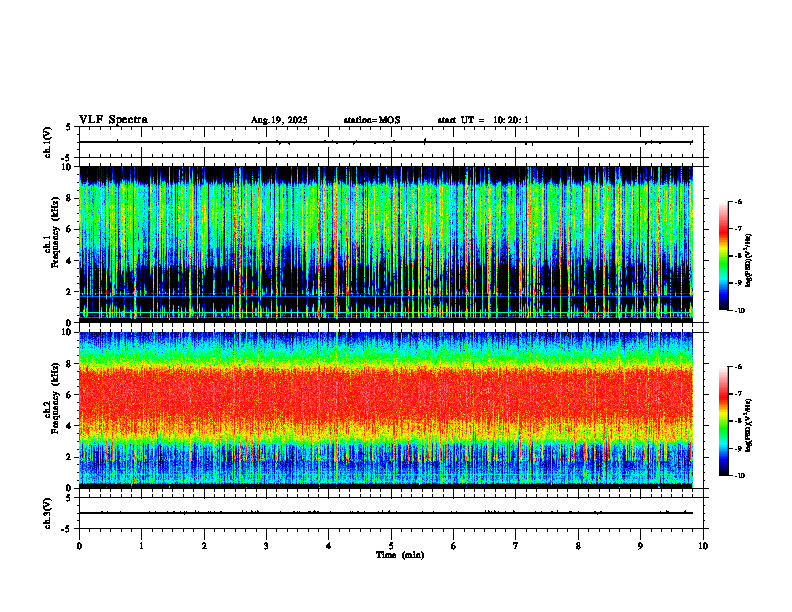Click time-axis tick label "6"
This screenshot has height=612, width=792.
(x=453, y=546)
